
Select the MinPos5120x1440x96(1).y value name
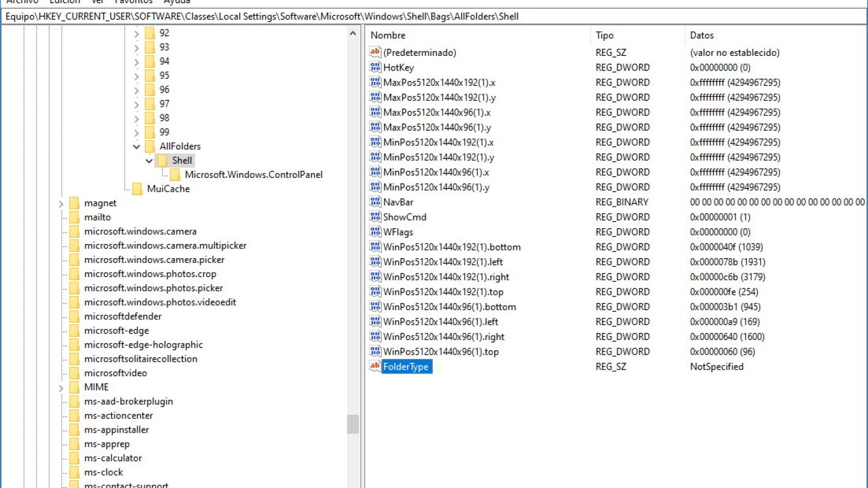click(x=436, y=187)
